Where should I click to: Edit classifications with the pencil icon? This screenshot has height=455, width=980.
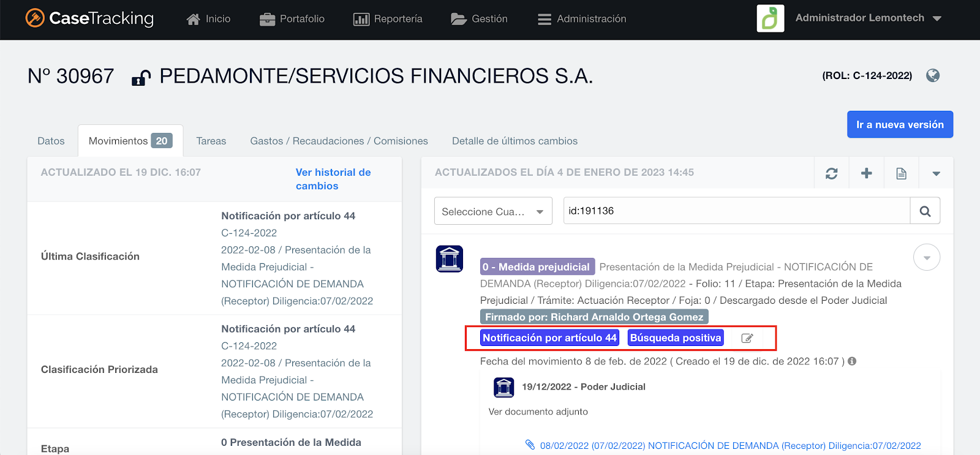747,338
